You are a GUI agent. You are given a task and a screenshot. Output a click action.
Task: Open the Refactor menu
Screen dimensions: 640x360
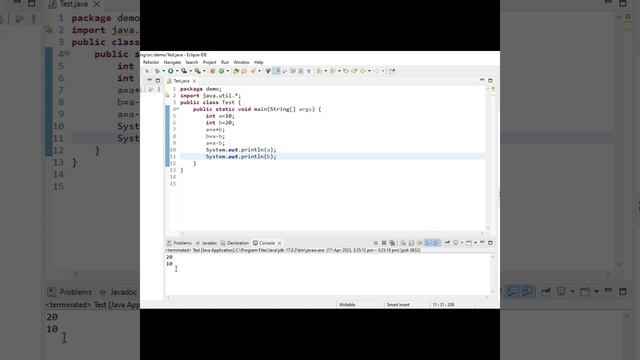click(x=151, y=62)
